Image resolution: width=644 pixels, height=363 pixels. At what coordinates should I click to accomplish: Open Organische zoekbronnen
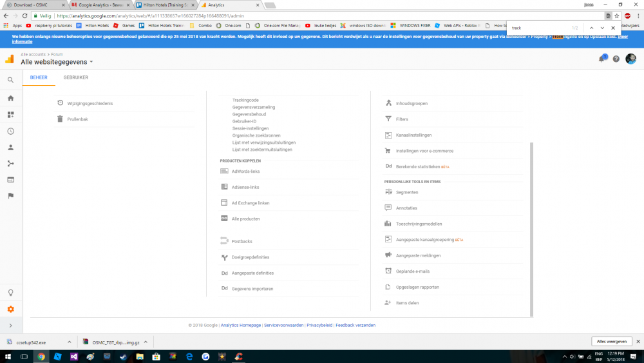click(256, 135)
